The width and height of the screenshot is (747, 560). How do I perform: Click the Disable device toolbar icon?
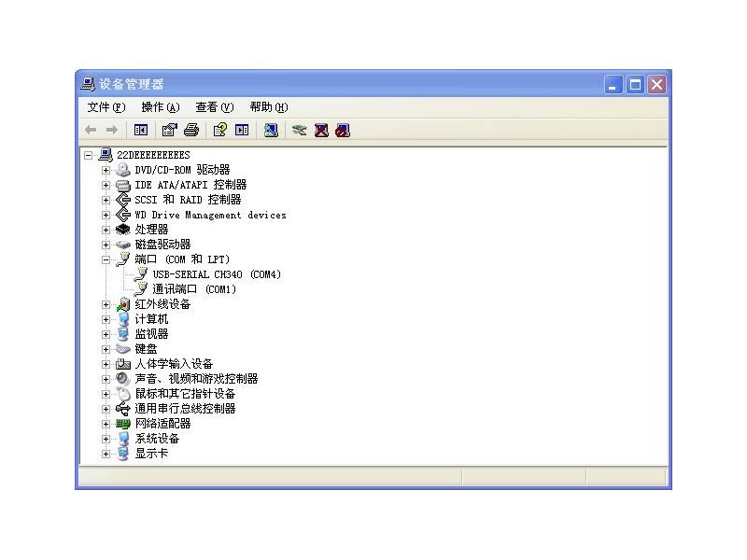(343, 131)
